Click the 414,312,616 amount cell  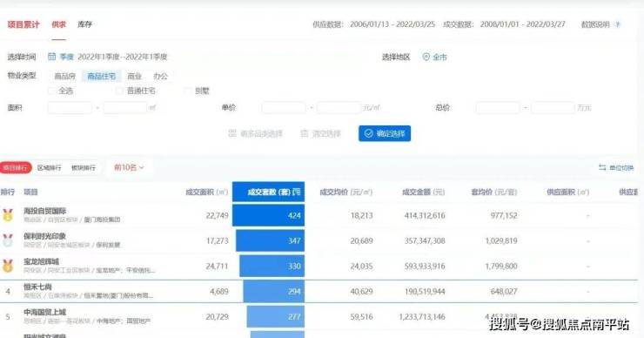point(425,215)
